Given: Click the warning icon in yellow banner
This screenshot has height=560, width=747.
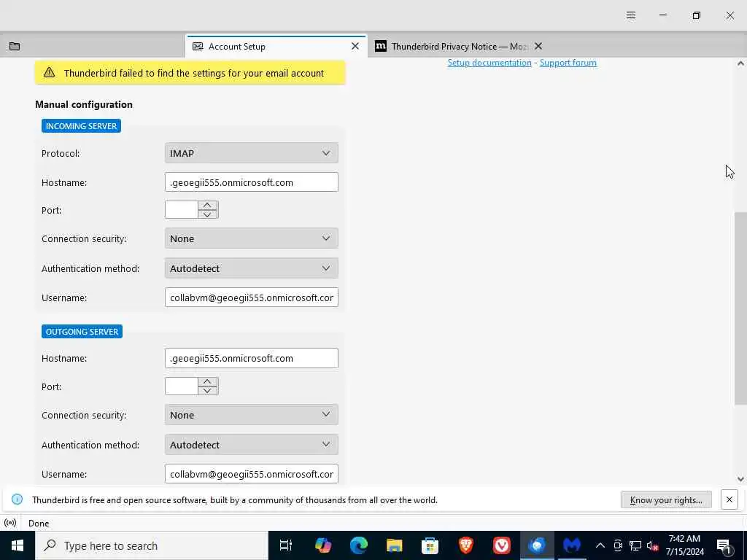Looking at the screenshot, I should tap(49, 72).
